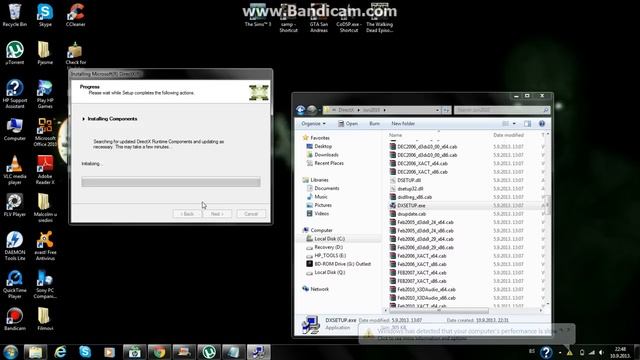Viewport: 640px width, 360px height.
Task: Select the µTorrent desktop icon
Action: (15, 53)
